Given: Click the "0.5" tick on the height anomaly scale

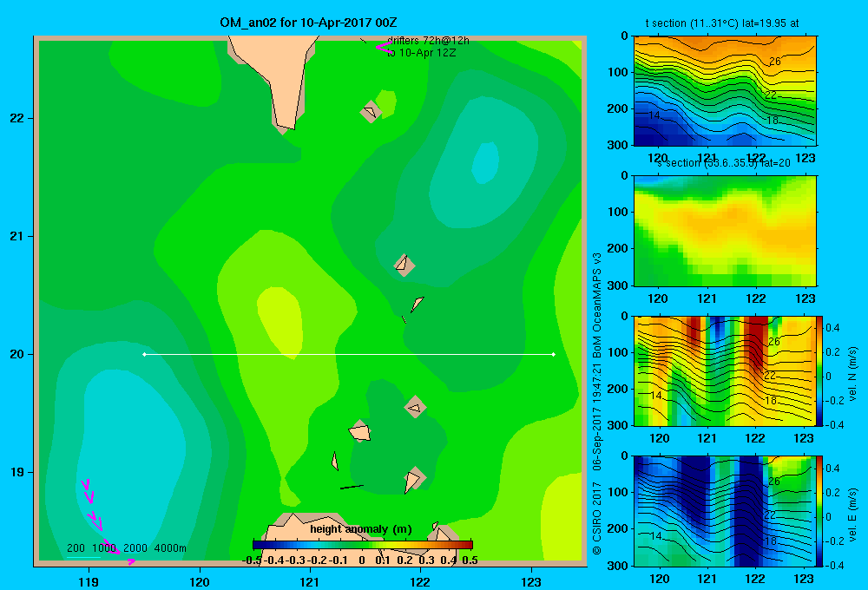Looking at the screenshot, I should click(470, 560).
